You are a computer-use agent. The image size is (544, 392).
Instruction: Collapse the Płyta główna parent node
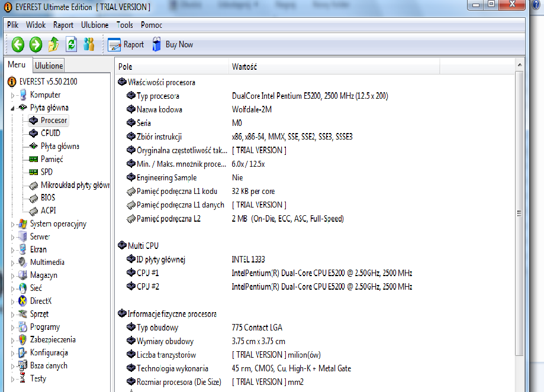point(12,108)
